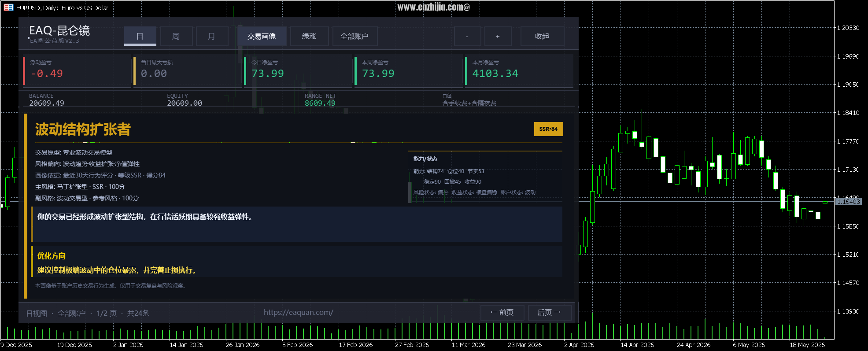868x351 pixels.
Task: Click the 建议控制极端波动中的仓位暴露 advice text
Action: pos(118,270)
